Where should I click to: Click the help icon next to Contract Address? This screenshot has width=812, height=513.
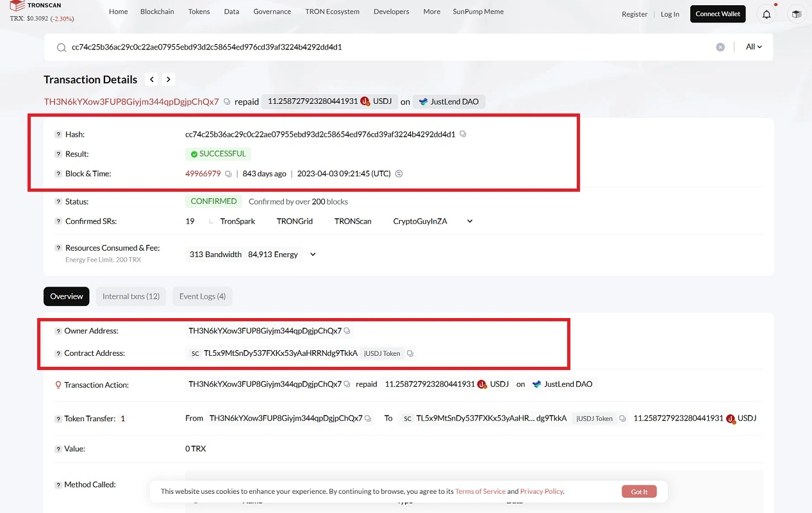click(x=58, y=353)
